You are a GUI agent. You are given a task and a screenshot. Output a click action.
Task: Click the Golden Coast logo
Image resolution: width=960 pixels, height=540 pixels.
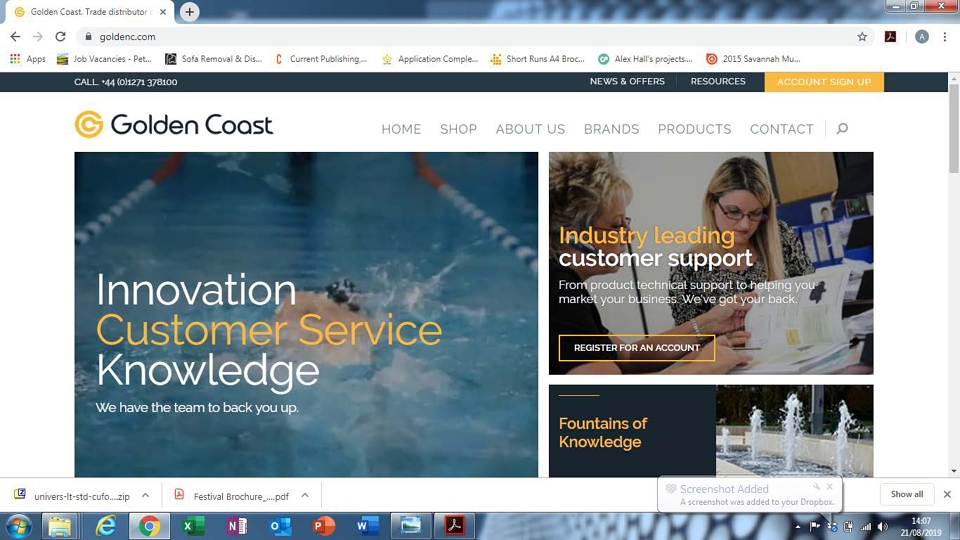pos(174,124)
